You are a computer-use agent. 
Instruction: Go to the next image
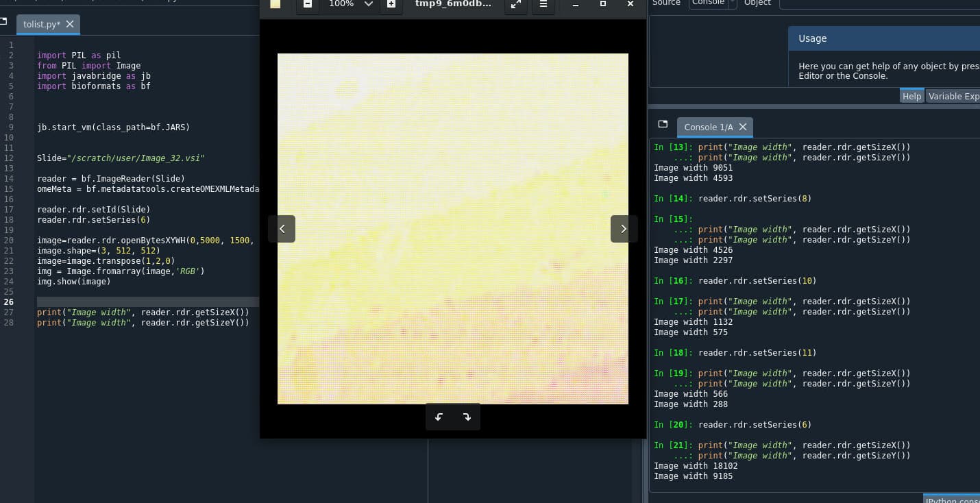[x=624, y=229]
